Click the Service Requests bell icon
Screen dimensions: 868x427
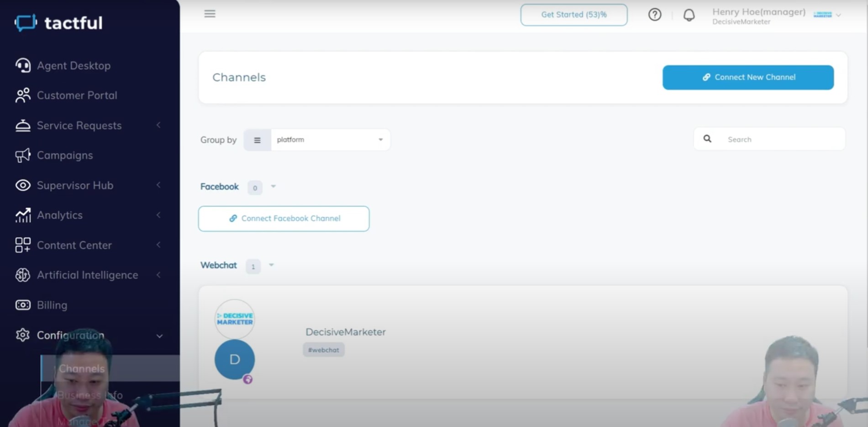coord(23,125)
